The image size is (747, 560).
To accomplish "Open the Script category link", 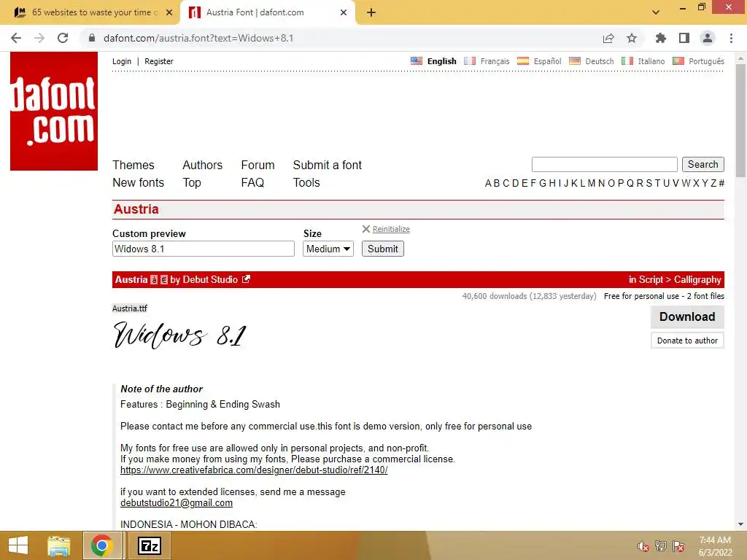I will click(x=651, y=279).
